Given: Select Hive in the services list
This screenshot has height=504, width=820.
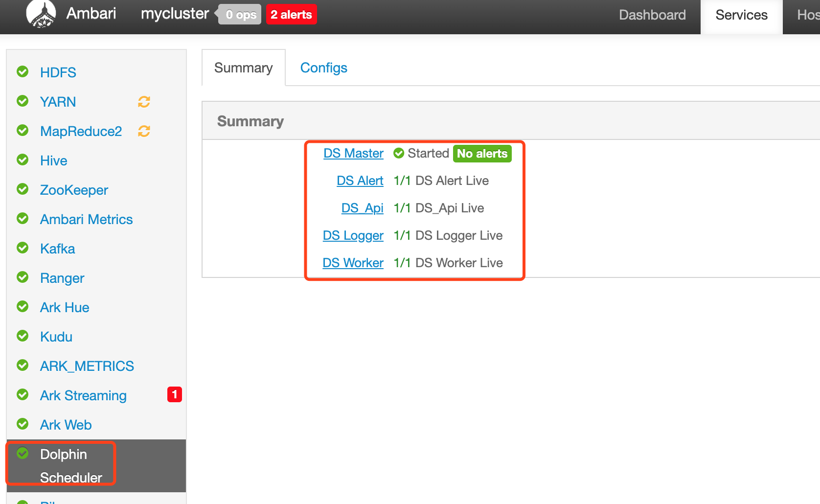Looking at the screenshot, I should tap(53, 160).
